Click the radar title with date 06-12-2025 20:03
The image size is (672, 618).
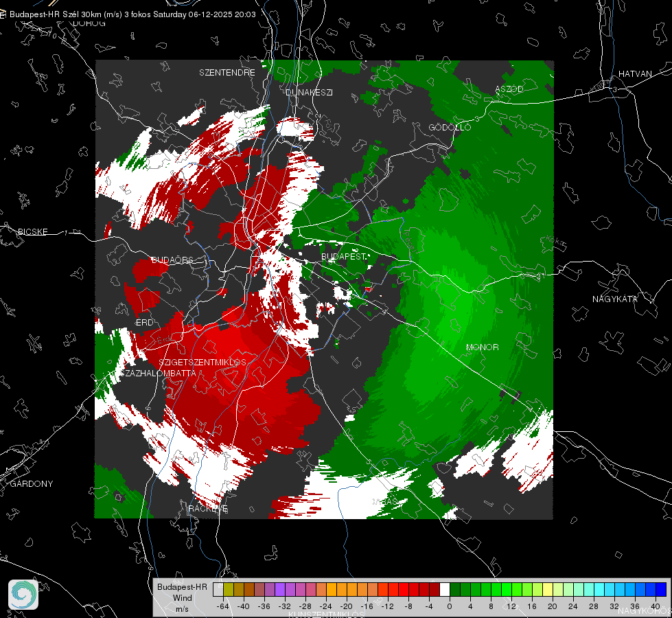click(x=132, y=14)
